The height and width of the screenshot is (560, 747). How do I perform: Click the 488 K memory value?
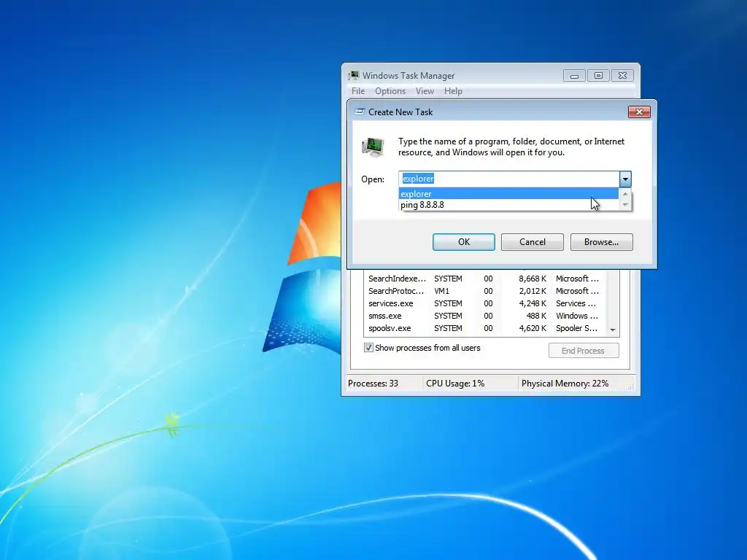coord(536,316)
